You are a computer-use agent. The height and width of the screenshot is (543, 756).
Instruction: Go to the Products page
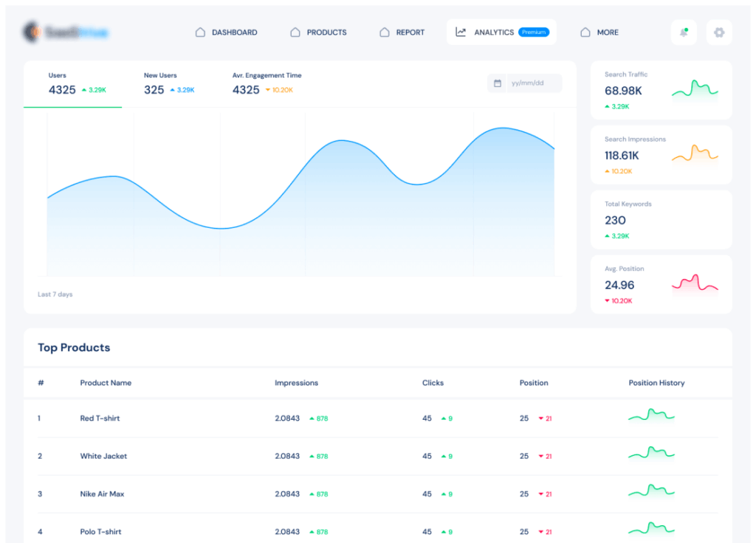(x=318, y=32)
